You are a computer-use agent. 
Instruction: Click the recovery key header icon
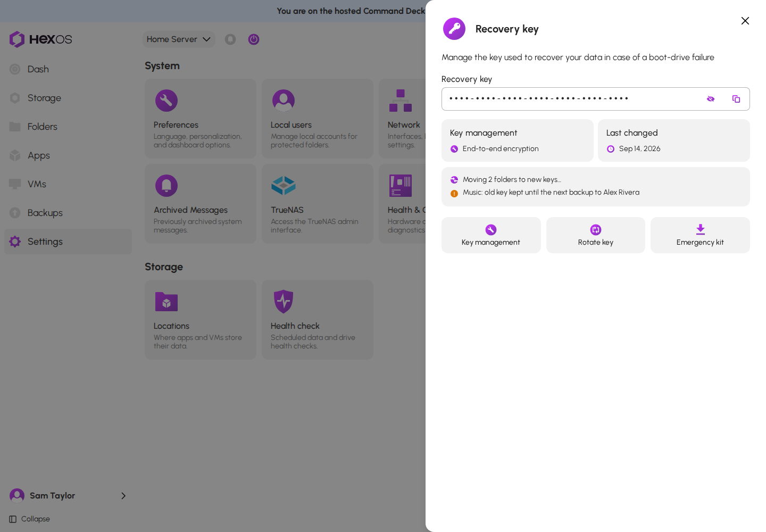click(x=454, y=29)
